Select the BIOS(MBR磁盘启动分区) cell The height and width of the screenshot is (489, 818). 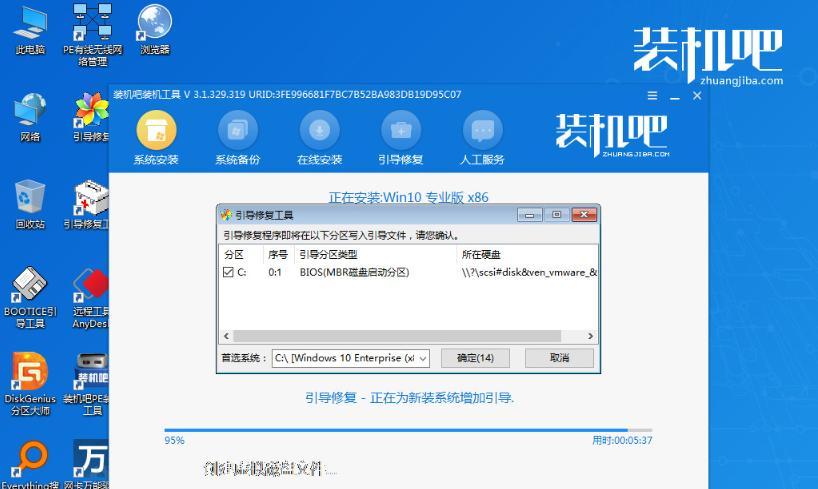pos(354,272)
